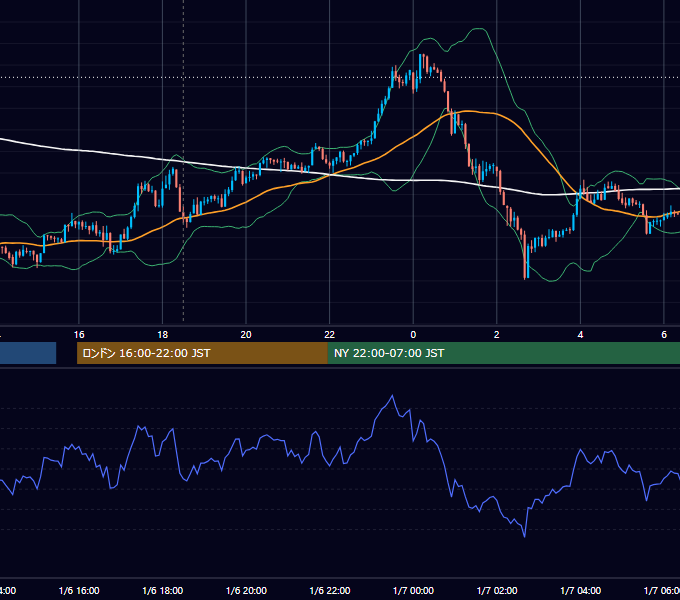Click the 18 hour label on price chart axis
The height and width of the screenshot is (600, 680).
pos(162,335)
